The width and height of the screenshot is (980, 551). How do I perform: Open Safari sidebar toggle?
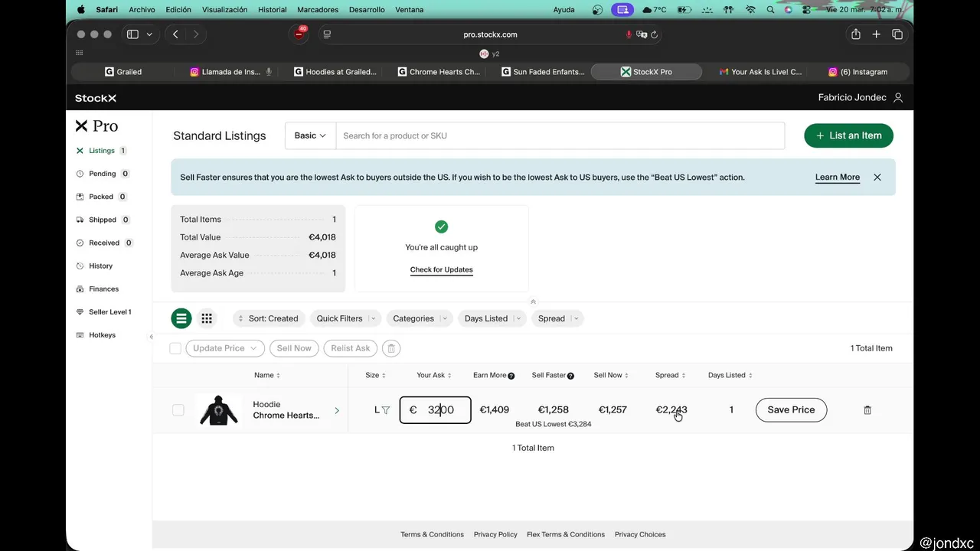(x=132, y=34)
